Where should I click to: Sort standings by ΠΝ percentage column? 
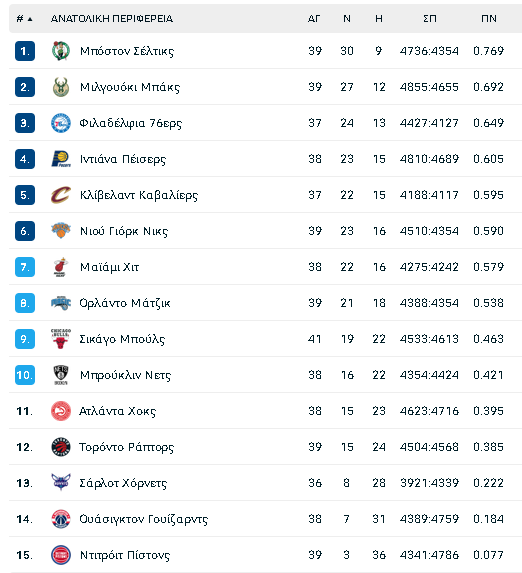pyautogui.click(x=489, y=19)
